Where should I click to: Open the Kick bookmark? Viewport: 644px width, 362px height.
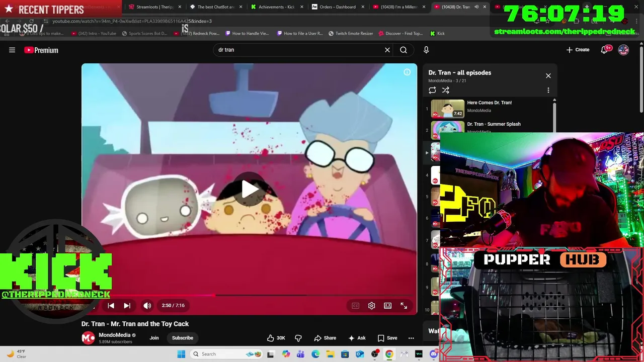point(437,33)
